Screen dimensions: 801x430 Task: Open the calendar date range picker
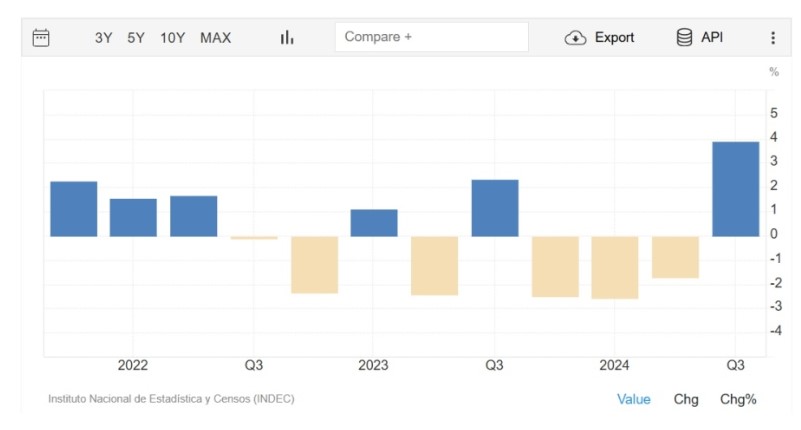click(x=41, y=37)
